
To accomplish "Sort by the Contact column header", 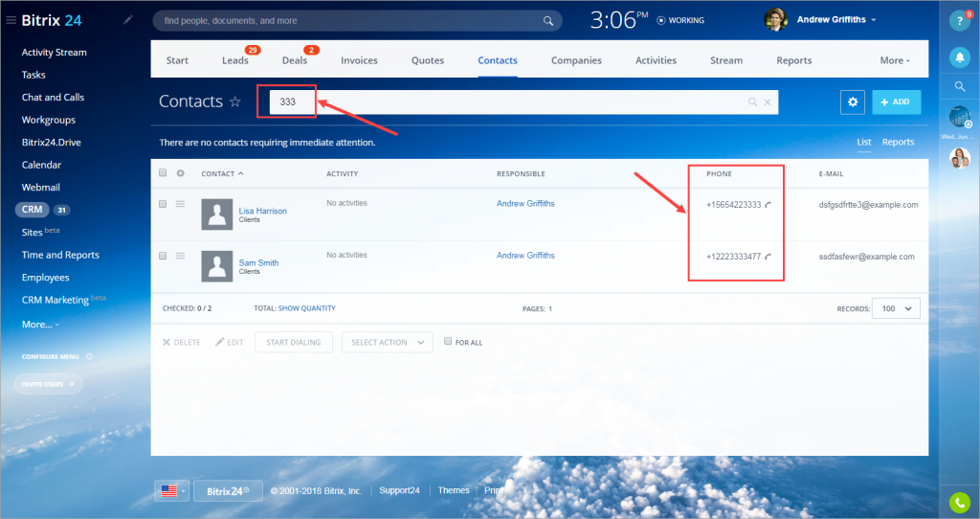I will 222,174.
